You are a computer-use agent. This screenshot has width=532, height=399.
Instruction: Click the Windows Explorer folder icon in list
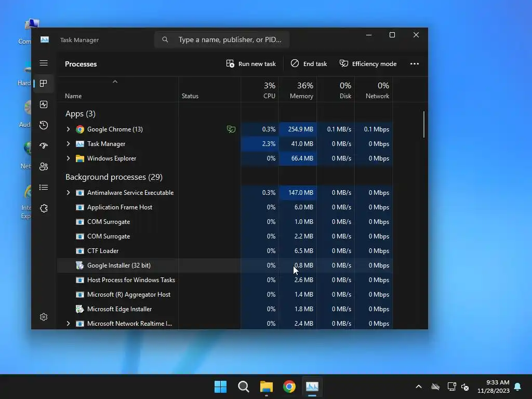(x=80, y=158)
